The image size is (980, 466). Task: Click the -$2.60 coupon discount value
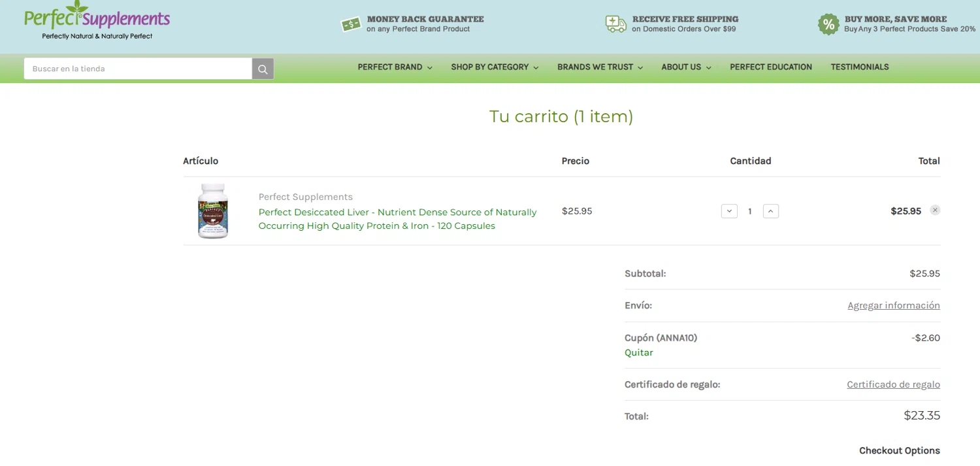[x=926, y=338]
